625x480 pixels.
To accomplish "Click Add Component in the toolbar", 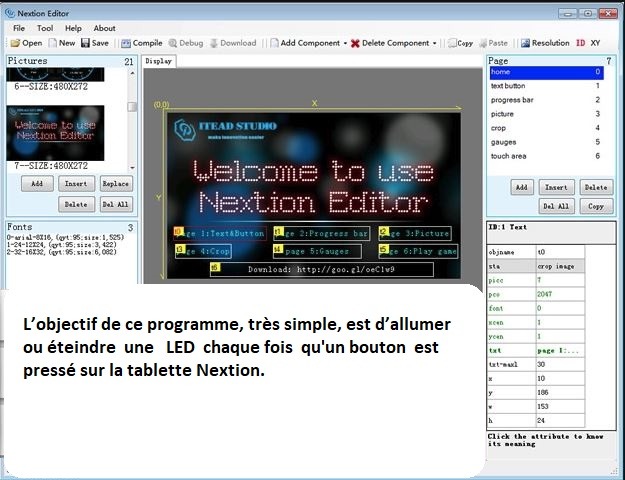I will pos(305,43).
